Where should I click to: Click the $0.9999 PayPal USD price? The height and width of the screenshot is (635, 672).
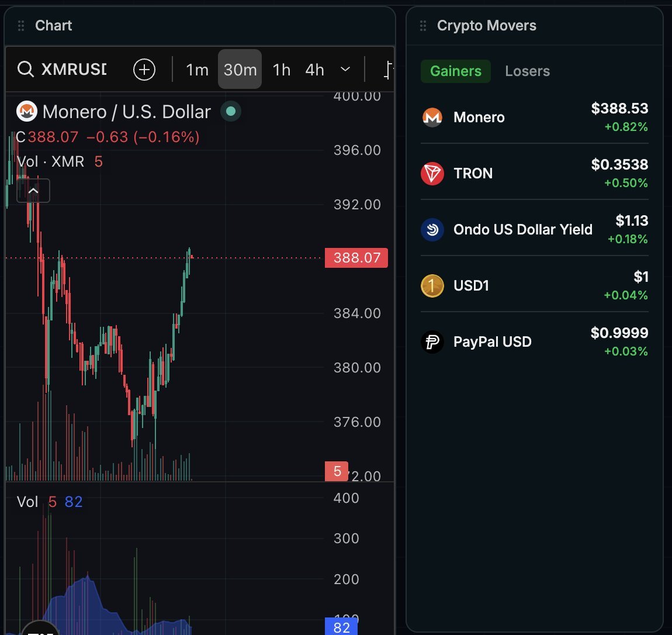pyautogui.click(x=619, y=333)
